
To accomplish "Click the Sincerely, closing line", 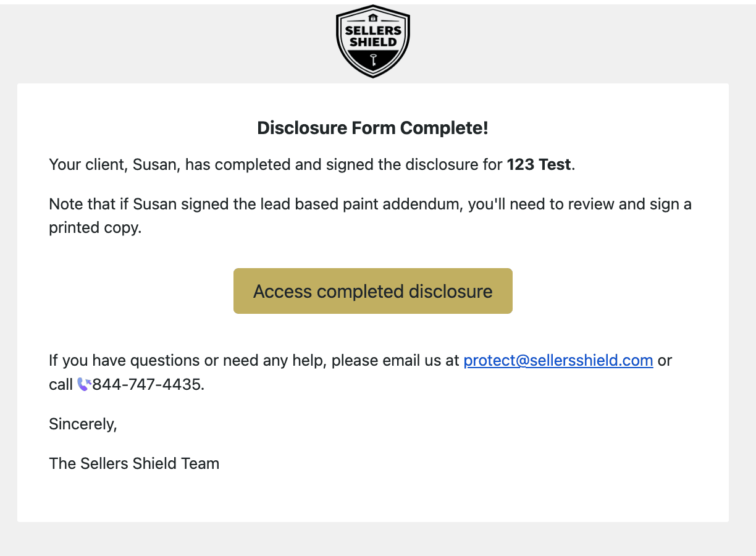I will [x=83, y=424].
